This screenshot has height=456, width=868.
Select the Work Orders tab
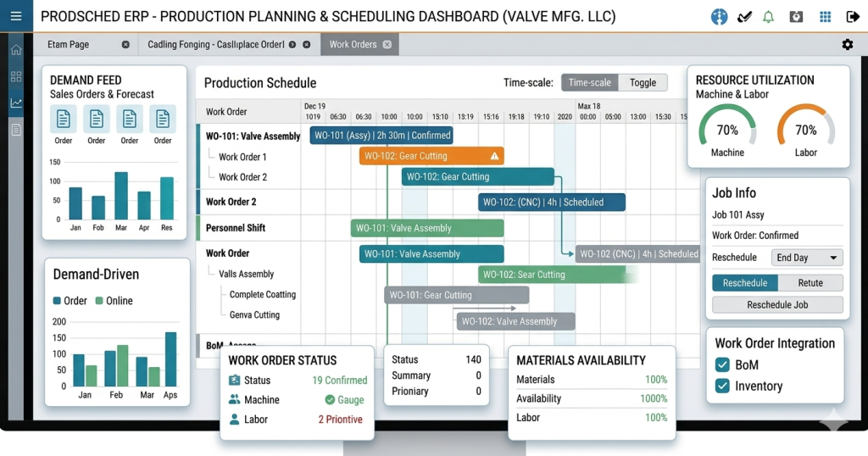tap(353, 44)
